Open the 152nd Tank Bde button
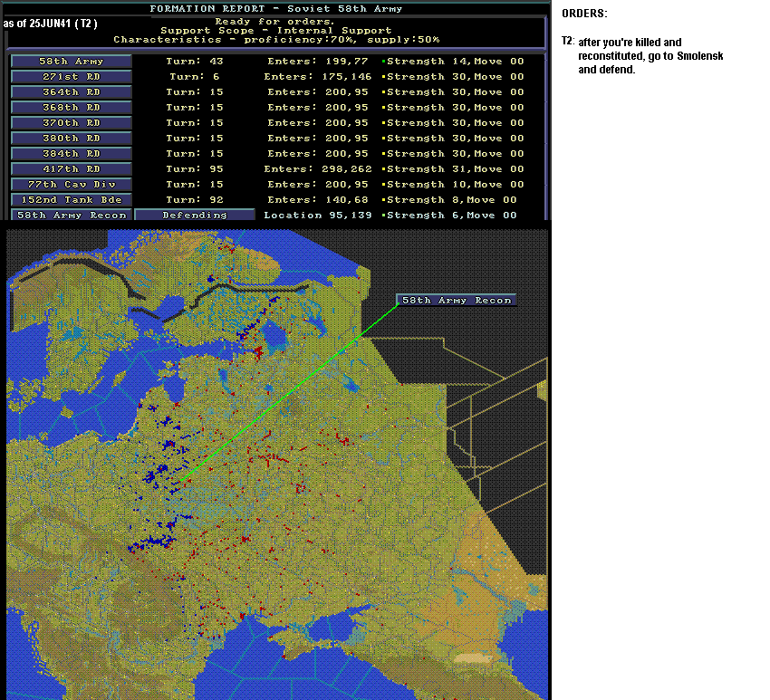Screen dimensions: 770x700 coord(72,200)
